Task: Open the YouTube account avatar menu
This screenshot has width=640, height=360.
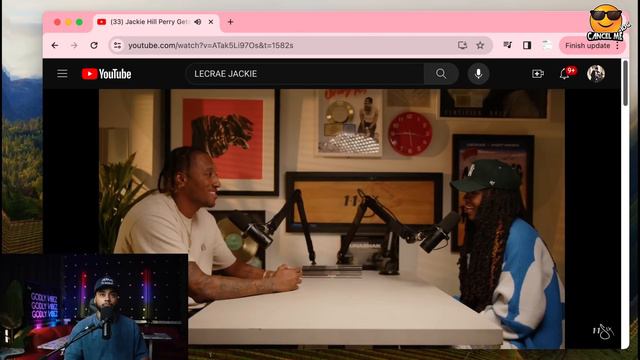Action: 596,73
